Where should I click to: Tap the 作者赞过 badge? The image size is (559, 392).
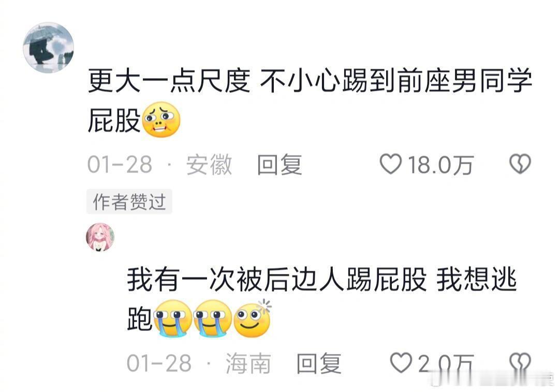(129, 202)
